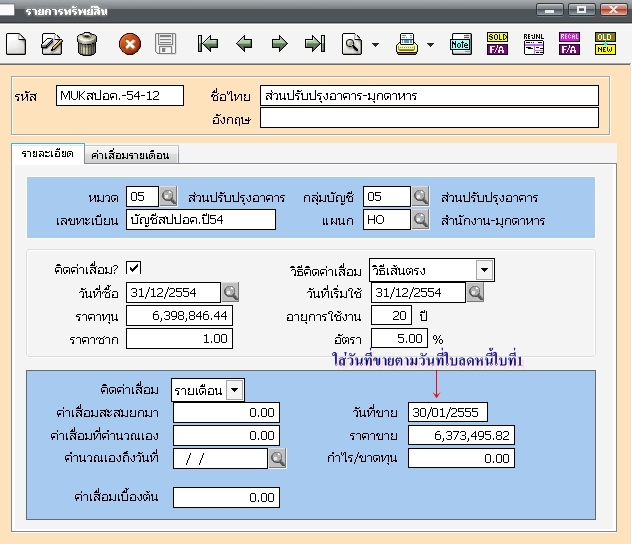Click the Delete trash can icon

point(87,44)
